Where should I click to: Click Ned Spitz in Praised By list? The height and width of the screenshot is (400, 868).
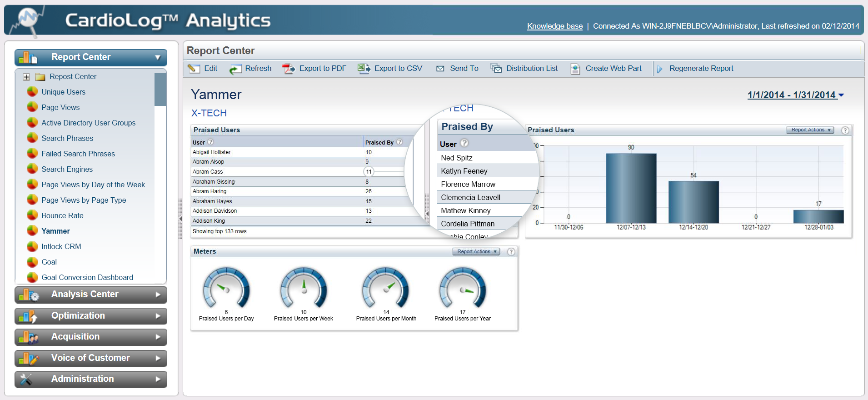[x=457, y=158]
